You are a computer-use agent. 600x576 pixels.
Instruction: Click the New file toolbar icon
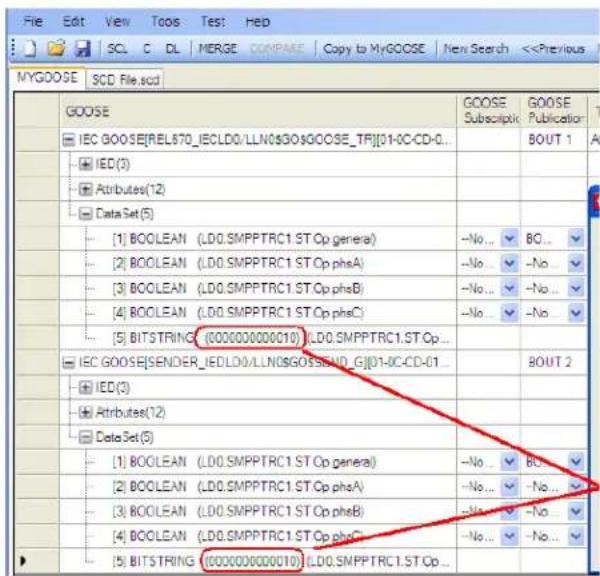coord(31,49)
